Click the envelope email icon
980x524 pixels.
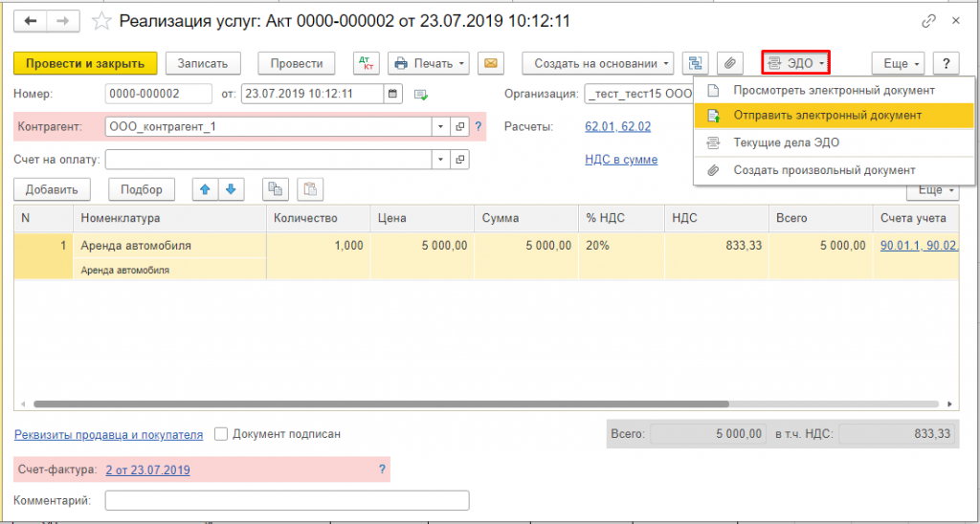tap(491, 63)
